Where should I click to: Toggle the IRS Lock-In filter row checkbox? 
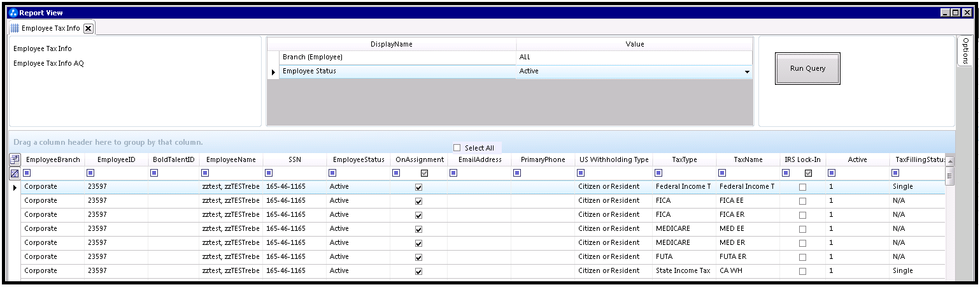[808, 173]
